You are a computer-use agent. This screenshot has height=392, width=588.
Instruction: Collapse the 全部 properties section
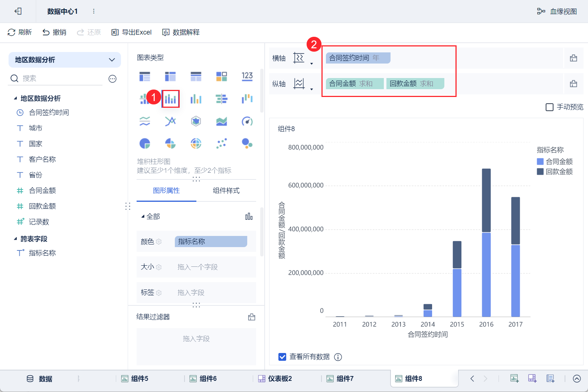pos(143,216)
